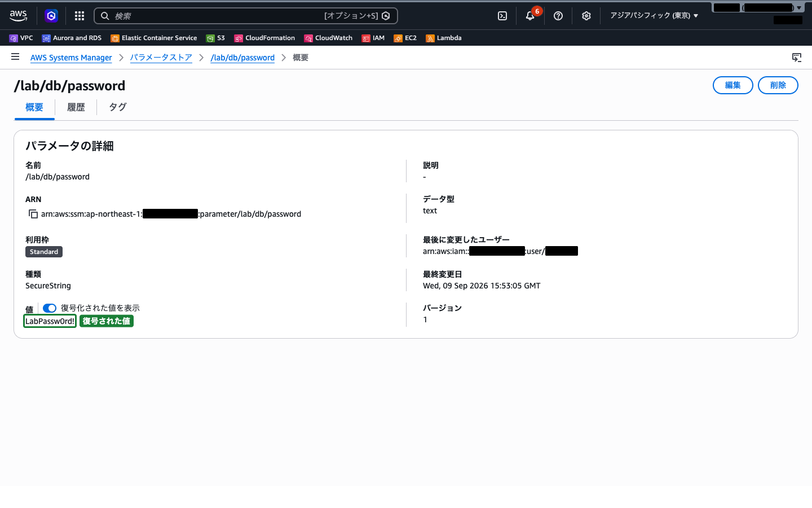This screenshot has width=812, height=508.
Task: Open CloudFormation favorite shortcut
Action: click(x=264, y=38)
